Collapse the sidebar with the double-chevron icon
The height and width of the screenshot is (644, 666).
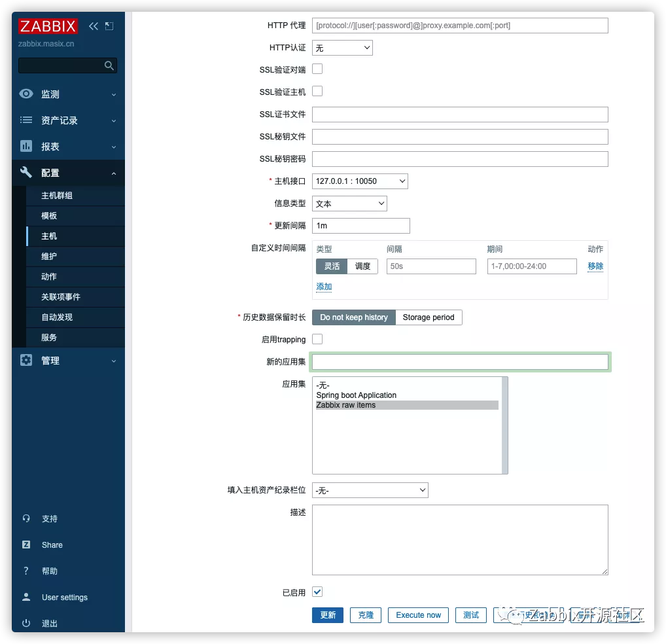[92, 26]
